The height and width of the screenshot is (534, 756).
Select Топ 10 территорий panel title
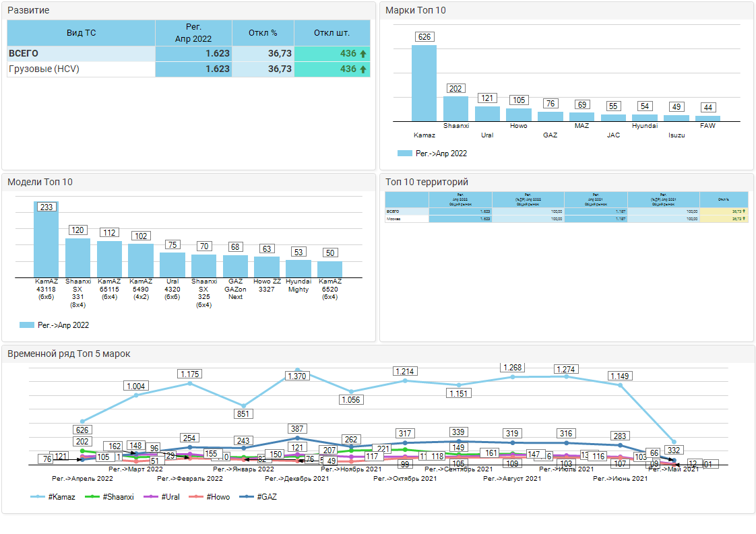(x=427, y=182)
